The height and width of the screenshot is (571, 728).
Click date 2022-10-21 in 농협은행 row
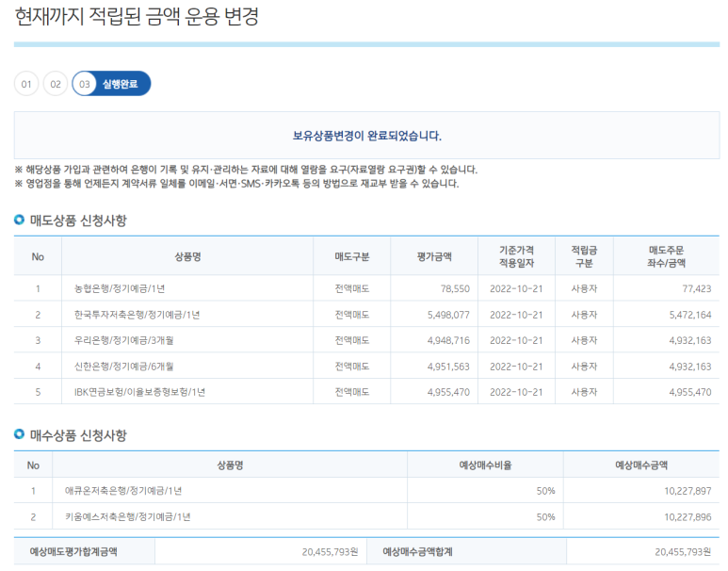[516, 288]
